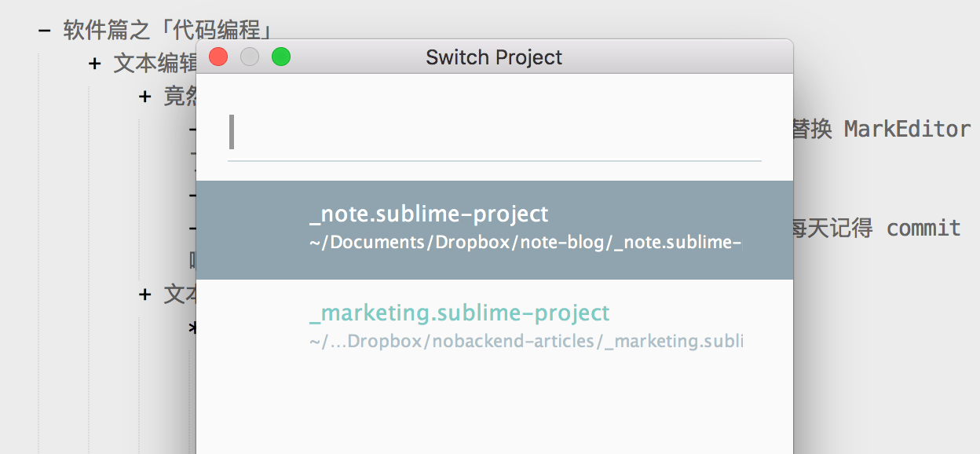Open the _marketing.sublime-project entry
This screenshot has width=980, height=454.
459,313
